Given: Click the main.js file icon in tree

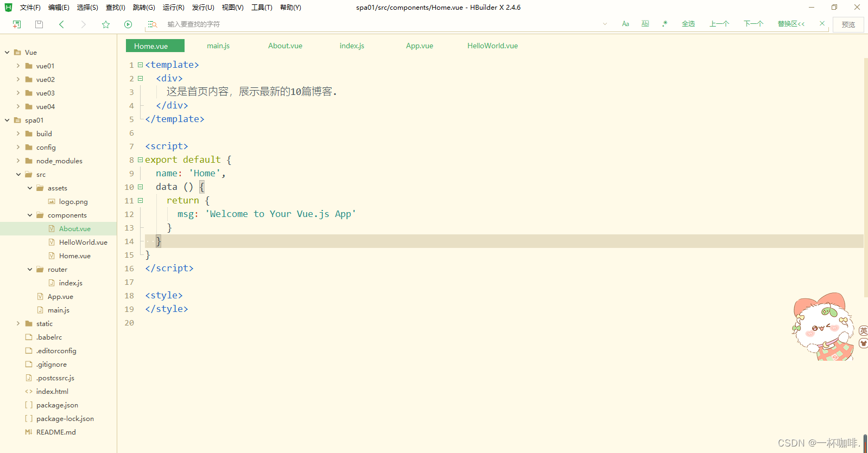Looking at the screenshot, I should click(x=40, y=310).
